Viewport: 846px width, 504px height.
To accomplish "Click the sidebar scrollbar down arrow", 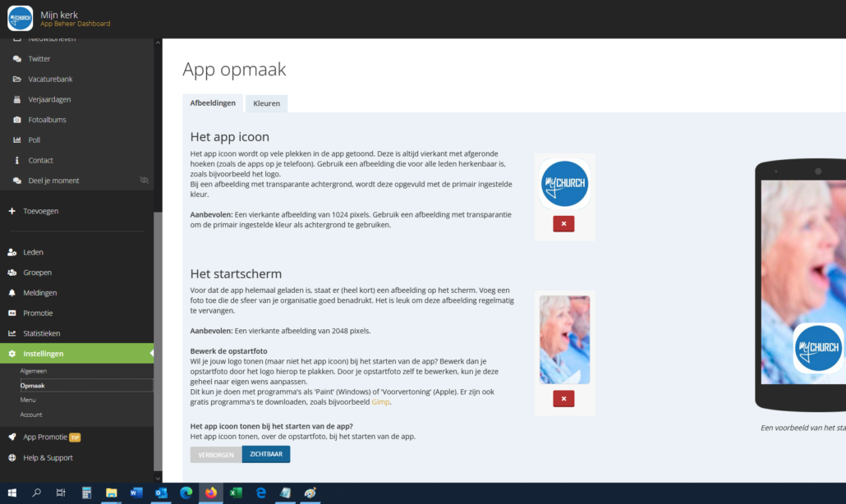I will point(158,478).
